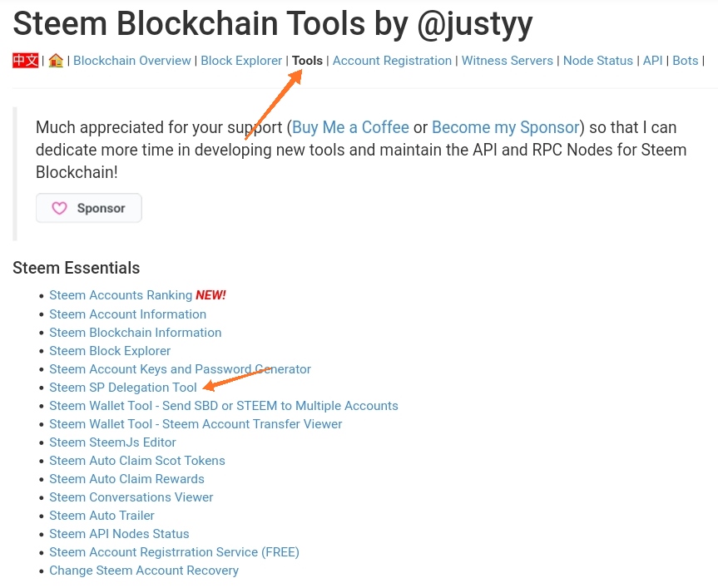The image size is (718, 588).
Task: Open the Bots navigation link
Action: coord(686,61)
